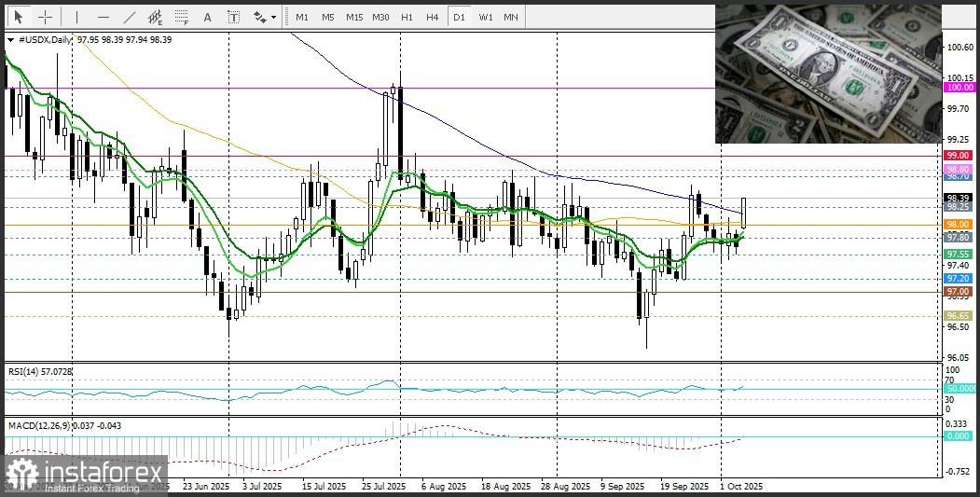
Task: Activate the crosshair tool
Action: pos(45,17)
